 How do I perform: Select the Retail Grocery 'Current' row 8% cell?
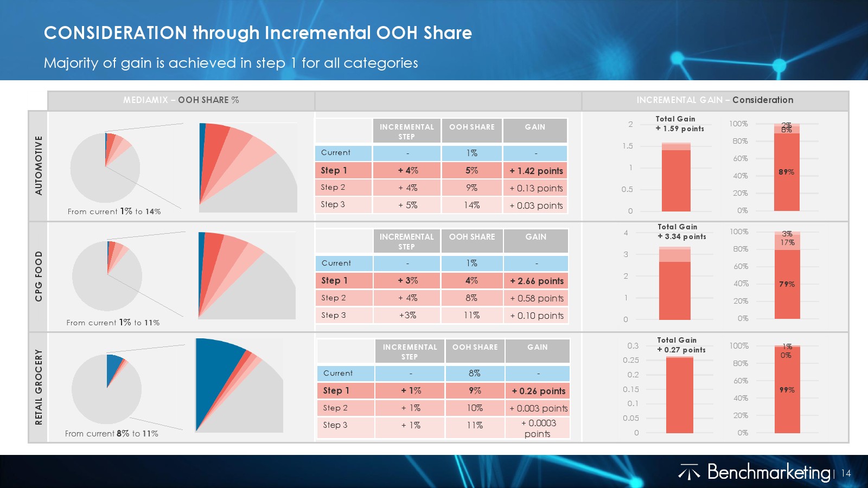pos(475,373)
